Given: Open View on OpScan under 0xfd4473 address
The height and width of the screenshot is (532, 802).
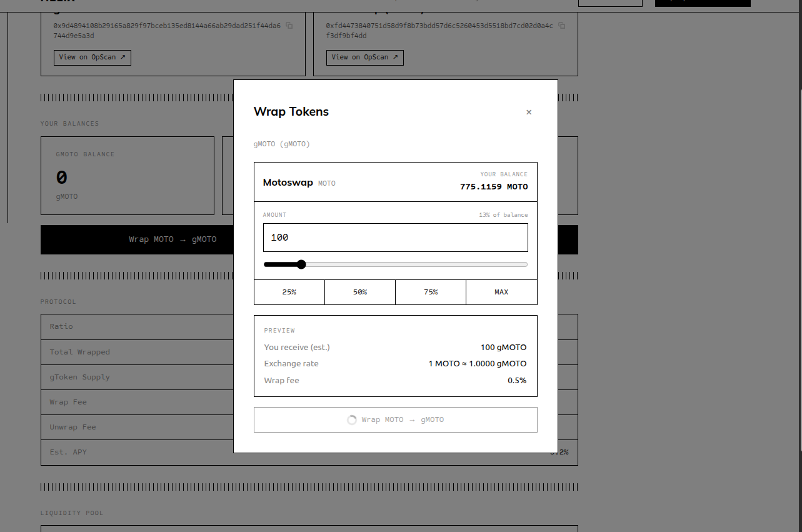Looking at the screenshot, I should tap(365, 58).
